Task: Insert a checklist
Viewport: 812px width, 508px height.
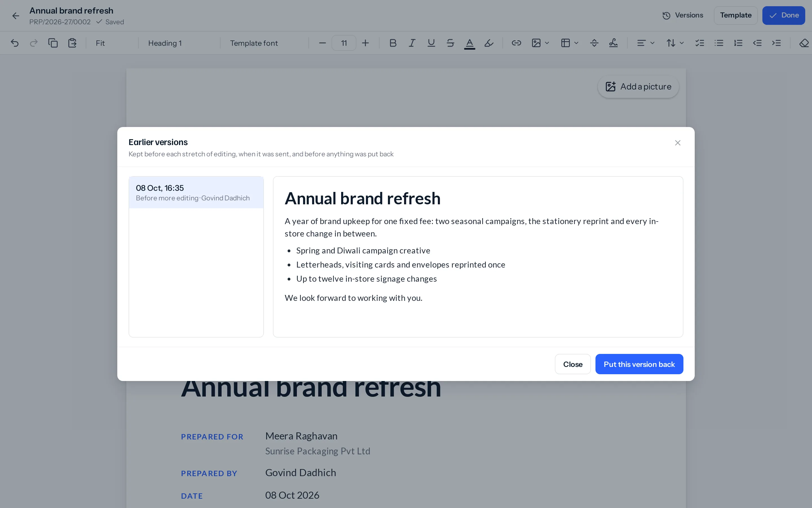Action: click(700, 43)
